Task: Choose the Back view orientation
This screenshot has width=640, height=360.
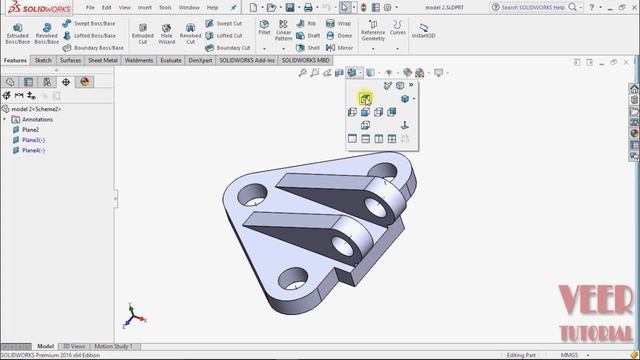Action: point(391,112)
